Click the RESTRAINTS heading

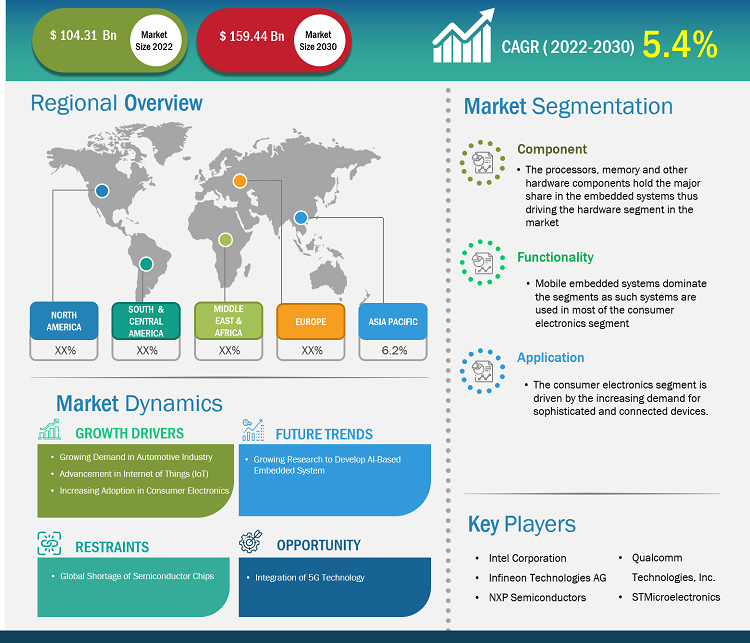pos(112,547)
